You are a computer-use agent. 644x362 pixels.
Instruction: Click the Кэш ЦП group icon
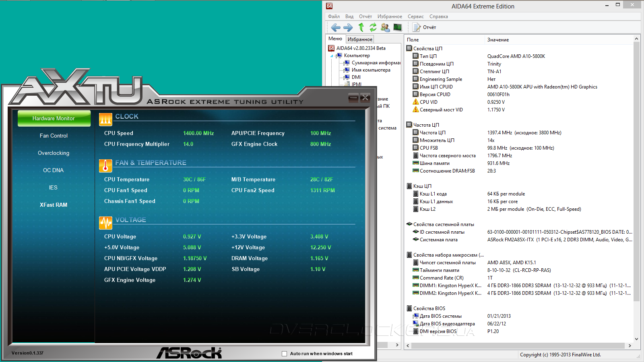[x=409, y=186]
